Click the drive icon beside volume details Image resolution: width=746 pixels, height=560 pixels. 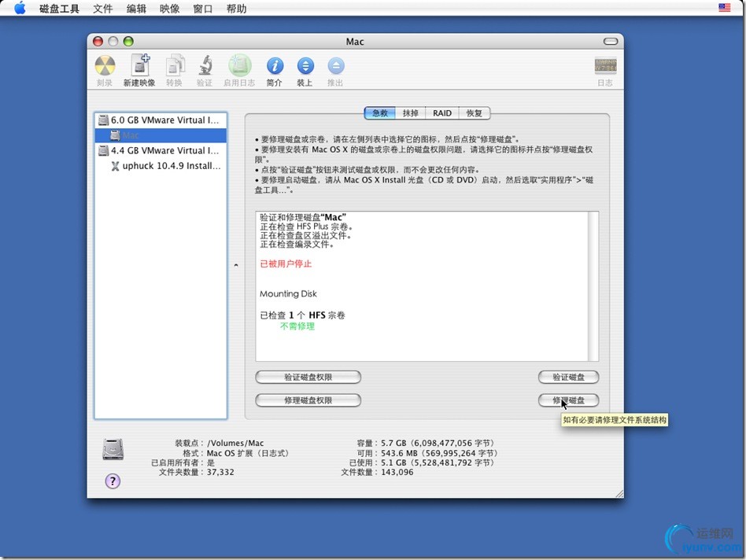pos(113,449)
